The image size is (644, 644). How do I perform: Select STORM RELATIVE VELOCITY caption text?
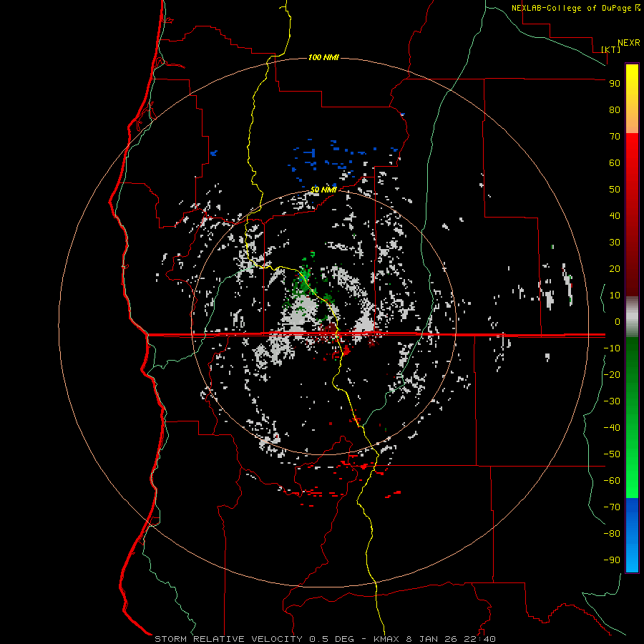coord(229,639)
